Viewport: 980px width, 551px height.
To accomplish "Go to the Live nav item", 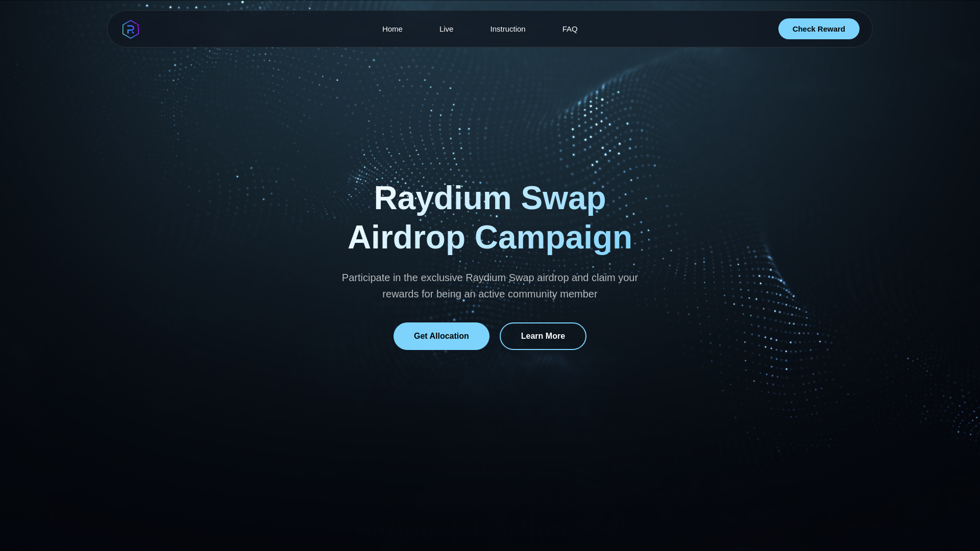I will pos(446,29).
